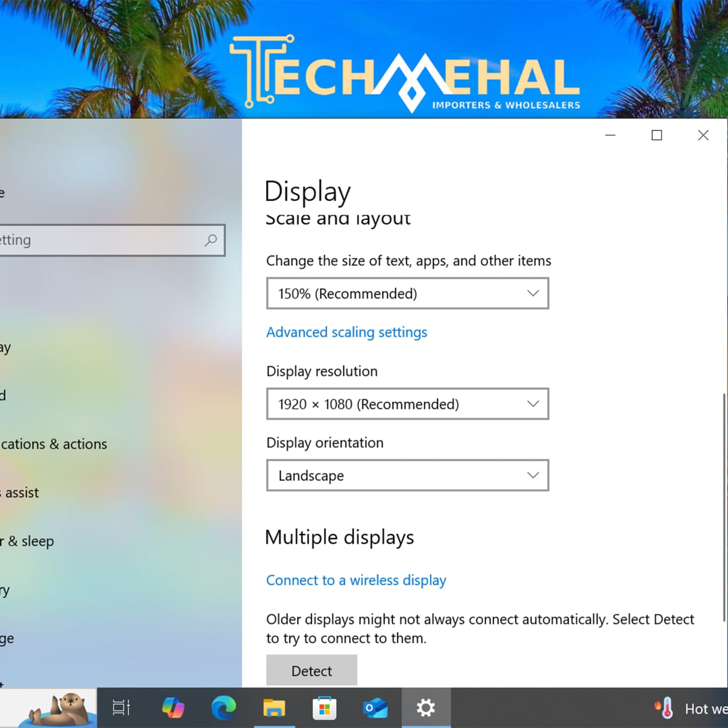Viewport: 728px width, 728px height.
Task: Open Microsoft Edge from the taskbar
Action: 224,708
